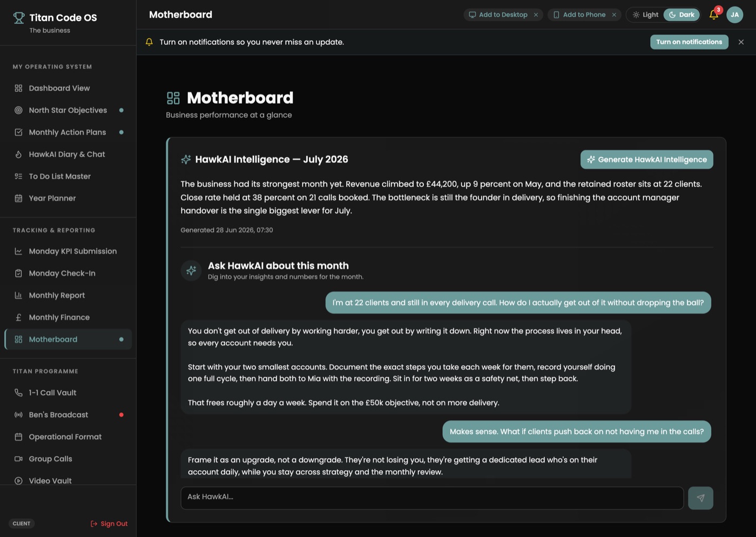Click the sparkle icon beside Ask HawkAI
Viewport: 756px width, 537px height.
(191, 270)
